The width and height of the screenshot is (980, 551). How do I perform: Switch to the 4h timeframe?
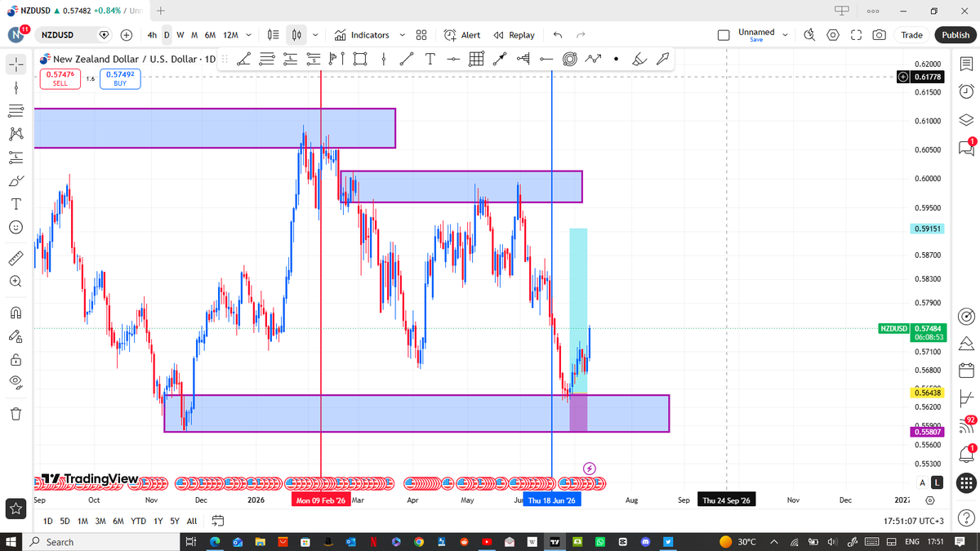coord(152,35)
